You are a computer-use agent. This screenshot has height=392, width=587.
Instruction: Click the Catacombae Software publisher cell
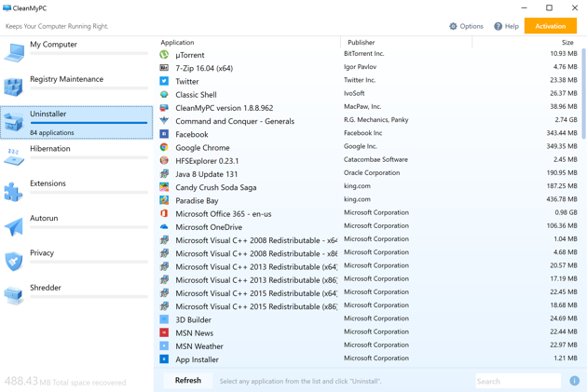375,159
